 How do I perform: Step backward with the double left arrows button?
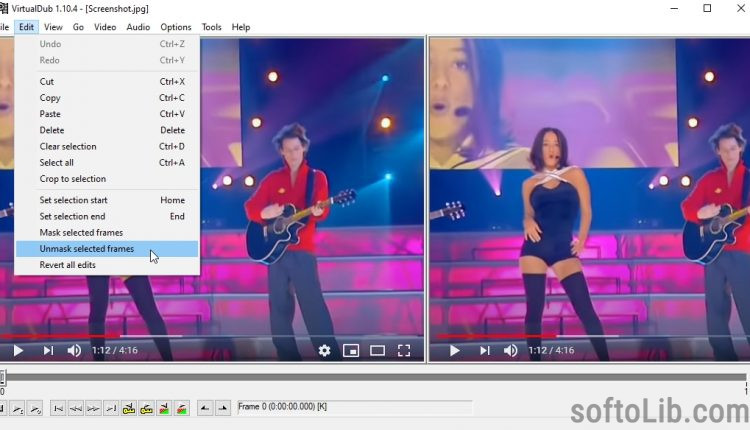pos(76,409)
